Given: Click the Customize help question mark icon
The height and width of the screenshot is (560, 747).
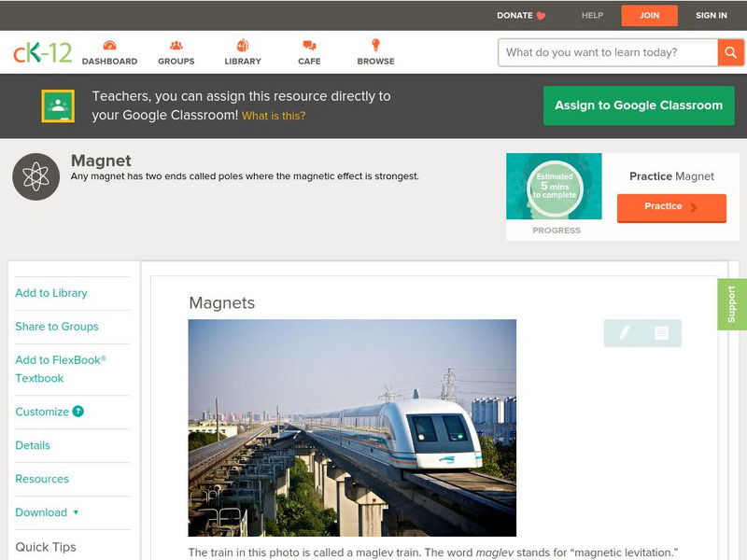Looking at the screenshot, I should coord(78,412).
